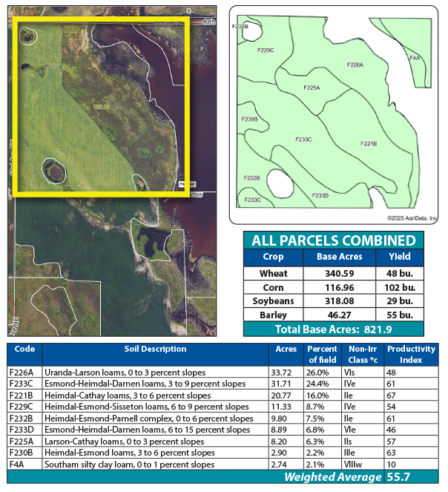448x492 pixels.
Task: Select the F229C label on soil map
Action: coord(265,50)
